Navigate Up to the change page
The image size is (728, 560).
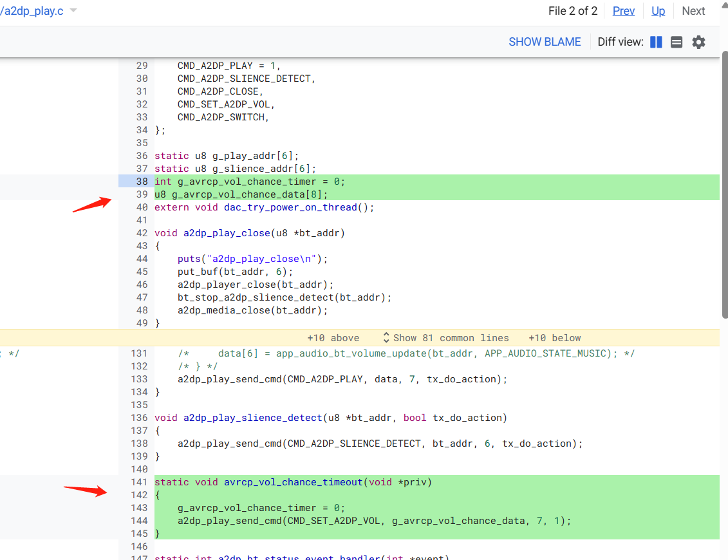coord(658,11)
